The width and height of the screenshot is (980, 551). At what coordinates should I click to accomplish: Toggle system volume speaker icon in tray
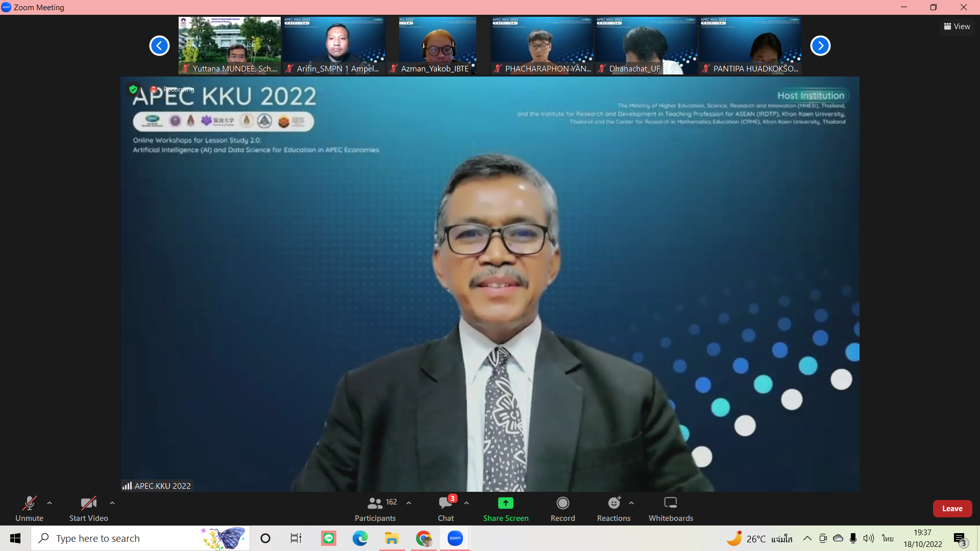pyautogui.click(x=868, y=538)
